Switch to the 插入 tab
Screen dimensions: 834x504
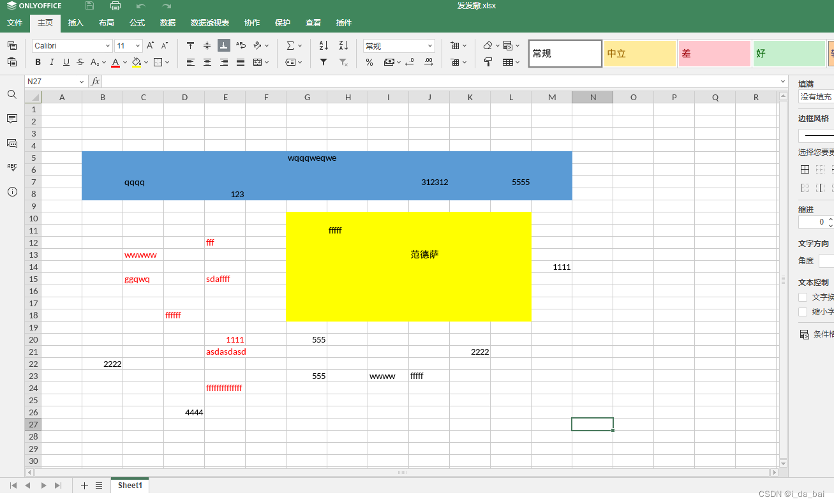(x=76, y=23)
